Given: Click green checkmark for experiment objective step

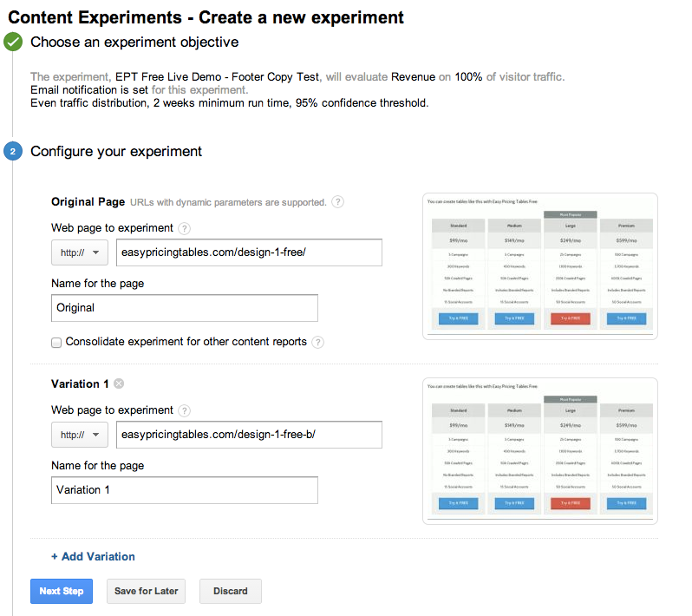Looking at the screenshot, I should 13,43.
